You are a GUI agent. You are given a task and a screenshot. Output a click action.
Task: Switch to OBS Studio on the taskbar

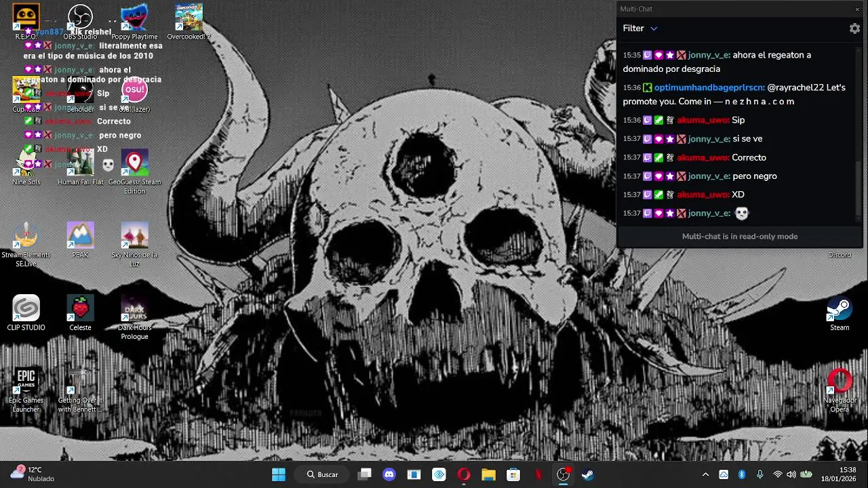pyautogui.click(x=563, y=474)
